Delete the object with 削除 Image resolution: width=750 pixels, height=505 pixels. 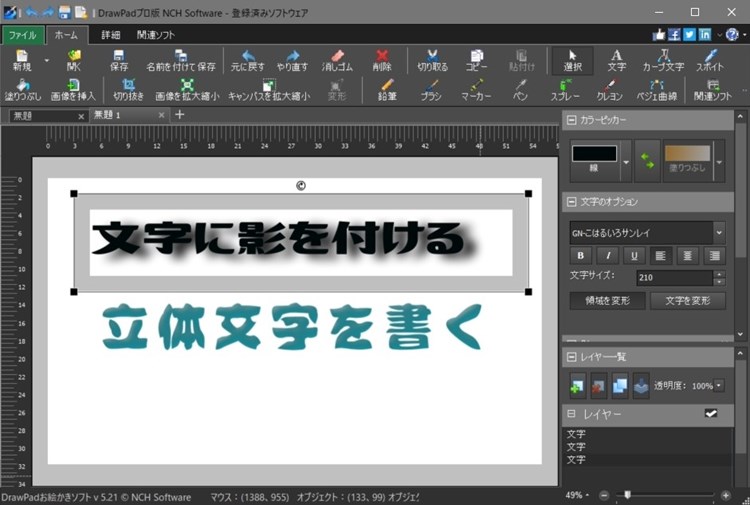coord(382,60)
